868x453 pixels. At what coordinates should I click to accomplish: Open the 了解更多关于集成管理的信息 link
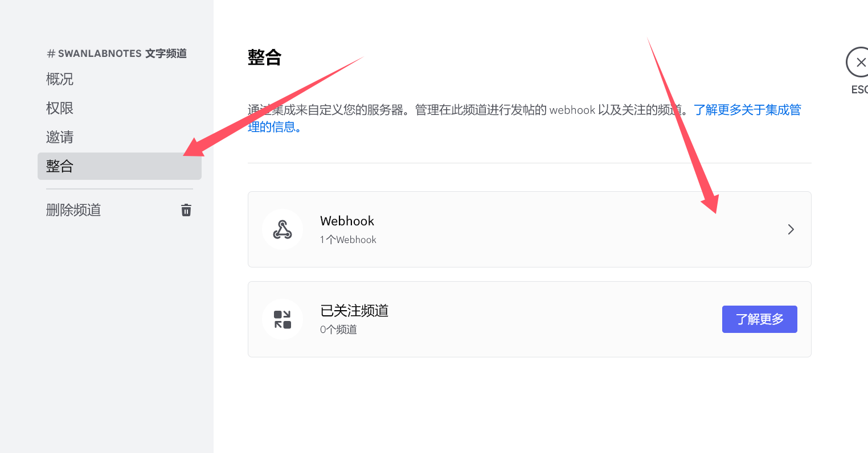[747, 110]
